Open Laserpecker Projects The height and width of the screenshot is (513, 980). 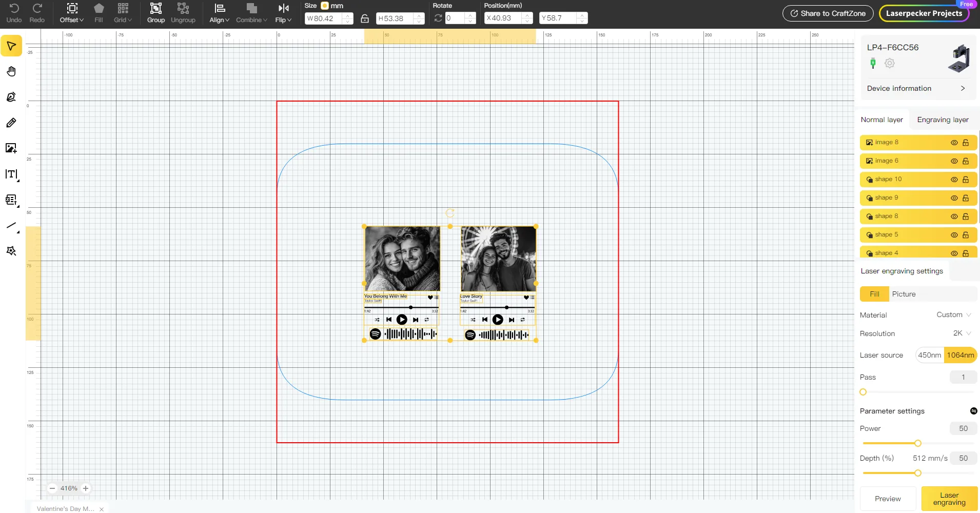[x=924, y=13]
